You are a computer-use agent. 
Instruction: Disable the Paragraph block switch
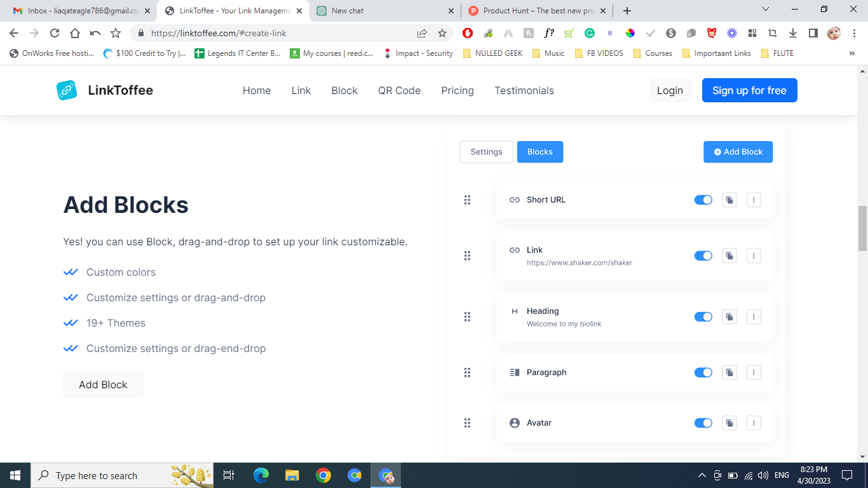703,372
